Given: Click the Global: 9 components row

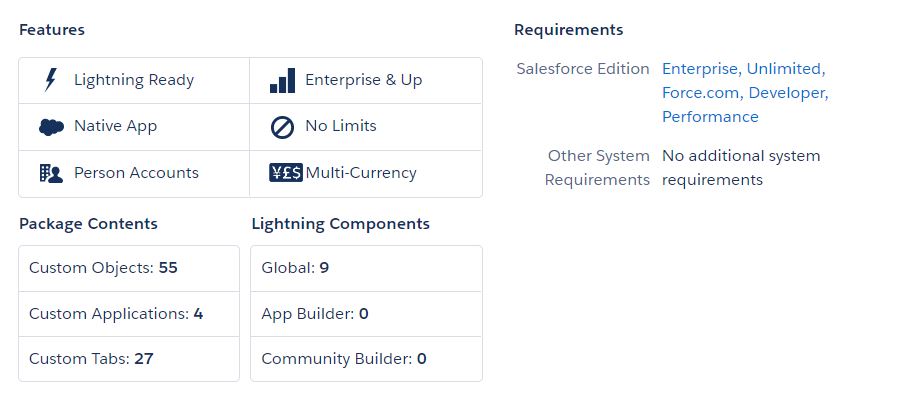Looking at the screenshot, I should (x=367, y=268).
